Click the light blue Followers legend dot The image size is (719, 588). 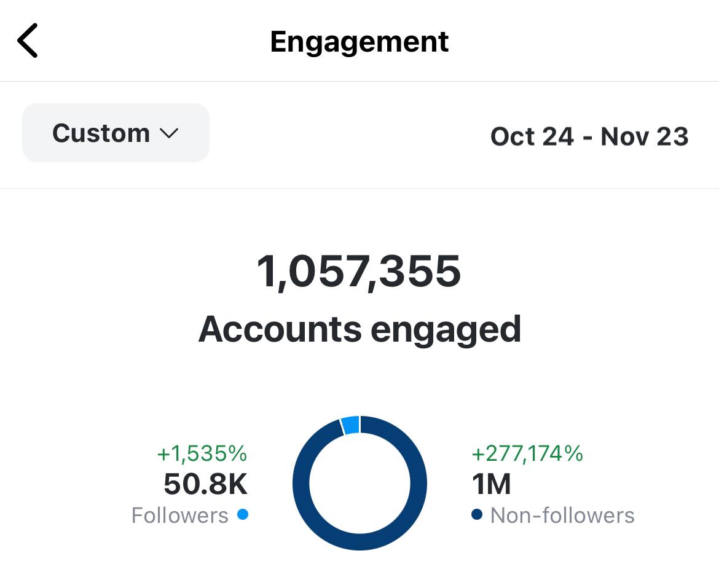pos(243,514)
